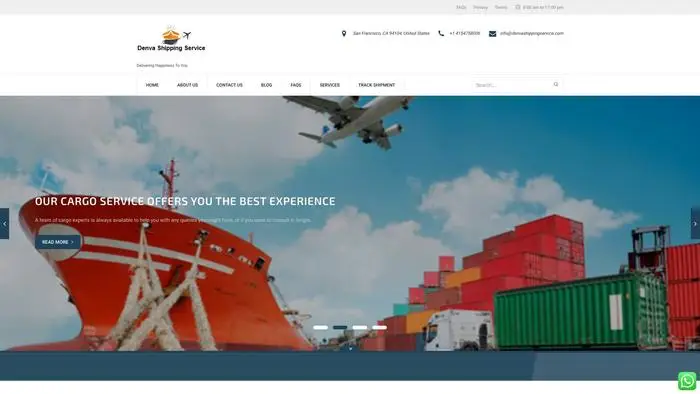Select the fourth slider indicator
700x394 pixels.
pyautogui.click(x=379, y=328)
